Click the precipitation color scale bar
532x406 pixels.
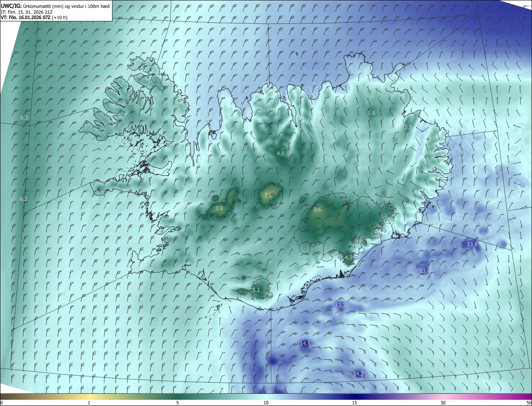tap(266, 396)
